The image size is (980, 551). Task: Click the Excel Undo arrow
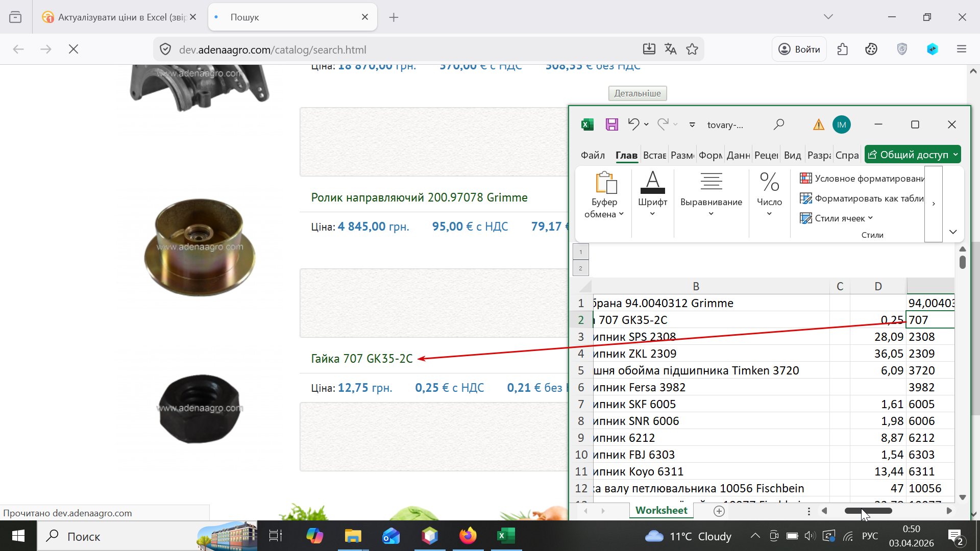633,124
